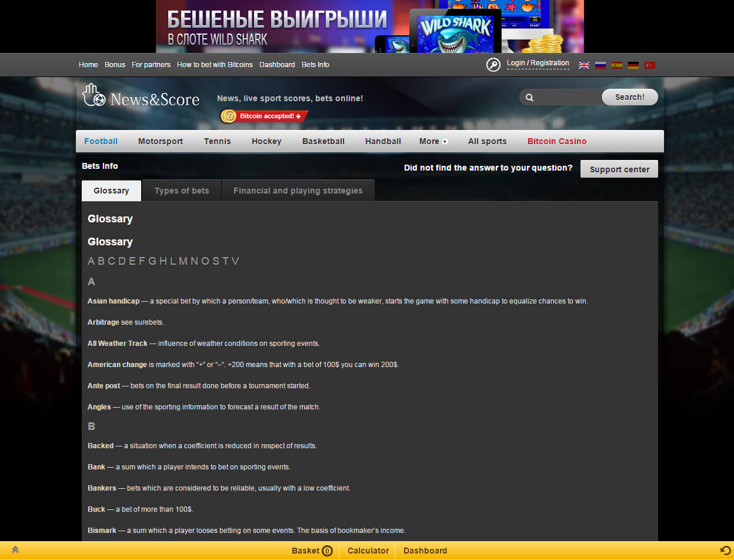
Task: Jump to letter L in glossary index
Action: click(x=173, y=261)
